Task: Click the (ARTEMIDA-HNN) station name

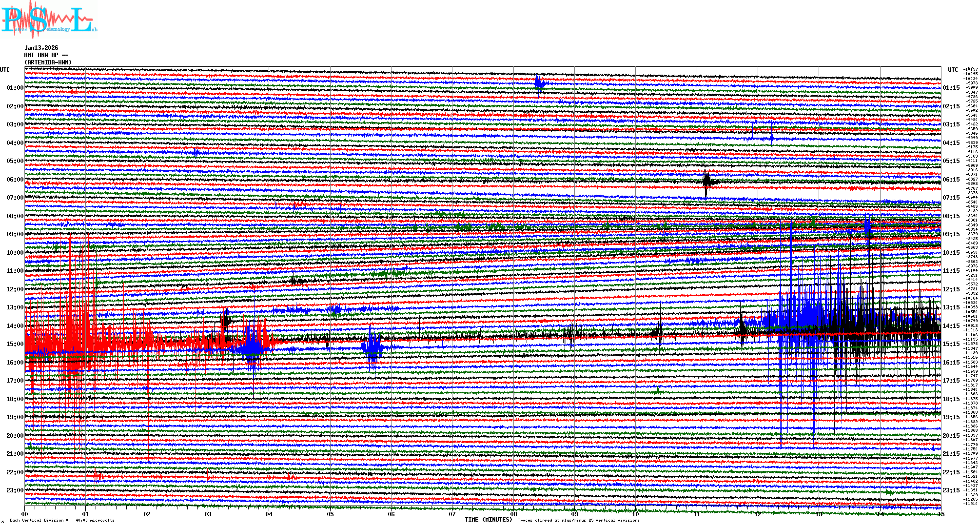Action: pyautogui.click(x=48, y=62)
